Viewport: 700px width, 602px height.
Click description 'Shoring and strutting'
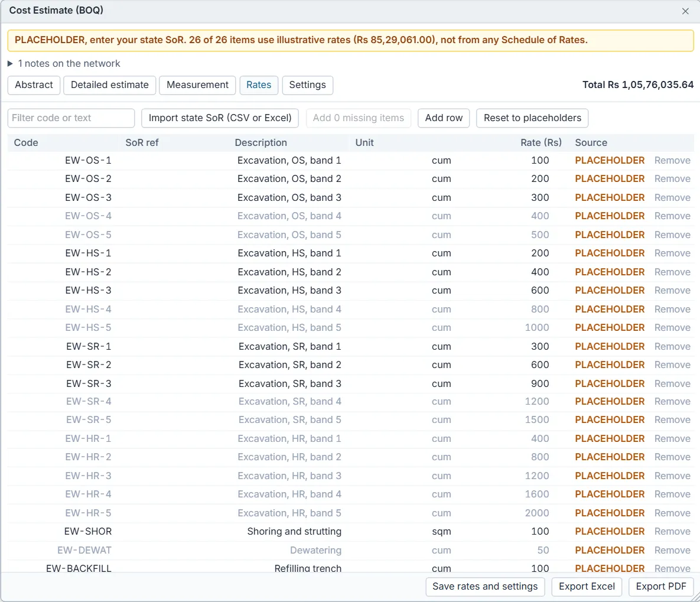294,532
